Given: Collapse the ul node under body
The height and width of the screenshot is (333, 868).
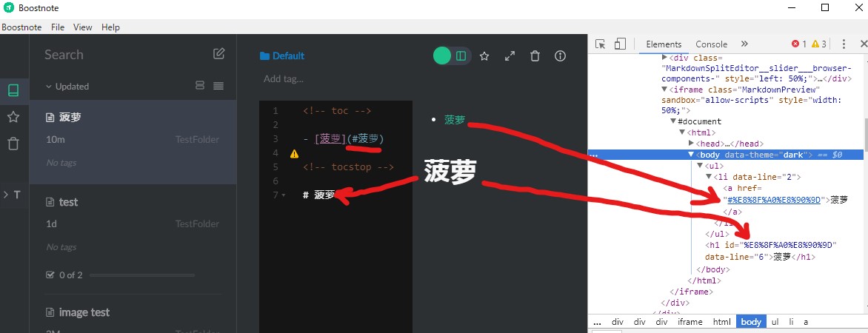Looking at the screenshot, I should point(700,166).
